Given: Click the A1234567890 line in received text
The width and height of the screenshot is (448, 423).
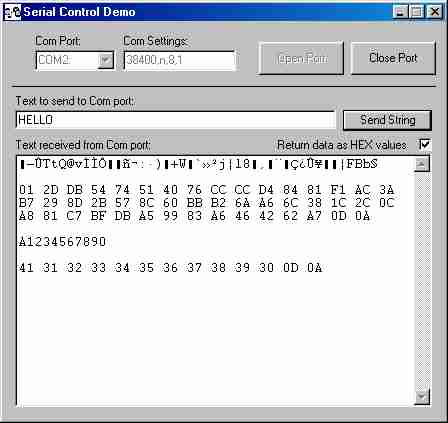Looking at the screenshot, I should point(62,242).
